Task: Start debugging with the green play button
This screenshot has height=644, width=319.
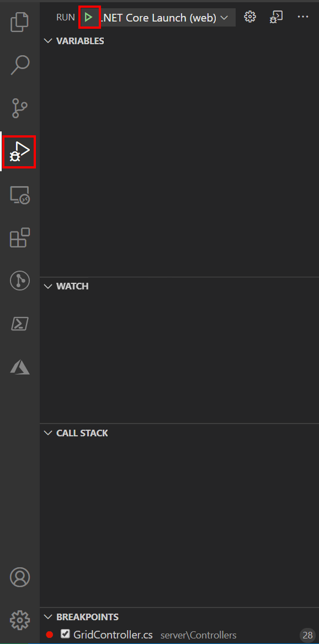Action: pos(88,17)
